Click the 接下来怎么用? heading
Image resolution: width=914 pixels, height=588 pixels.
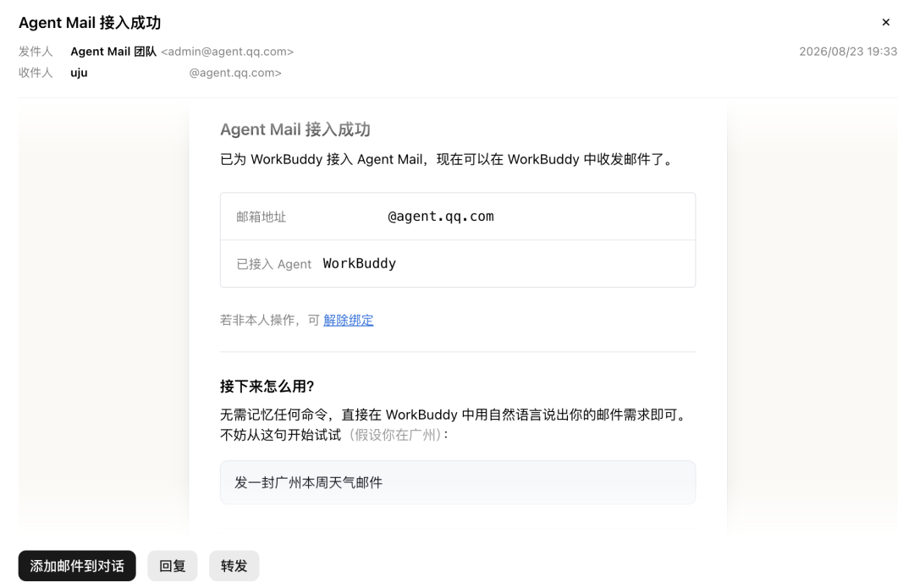click(267, 387)
